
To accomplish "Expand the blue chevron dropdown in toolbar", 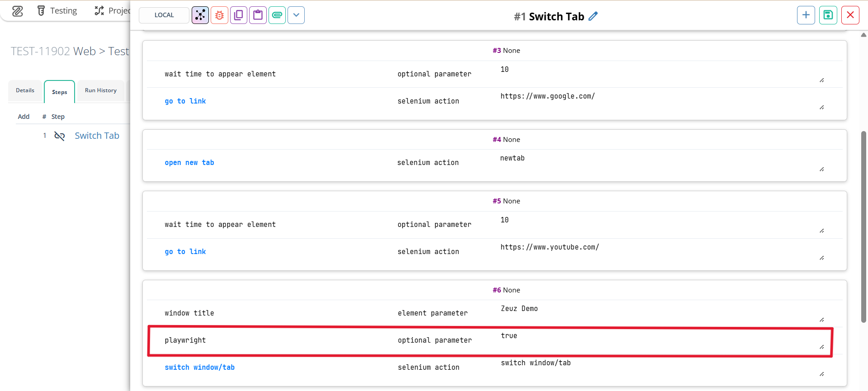I will pos(296,15).
